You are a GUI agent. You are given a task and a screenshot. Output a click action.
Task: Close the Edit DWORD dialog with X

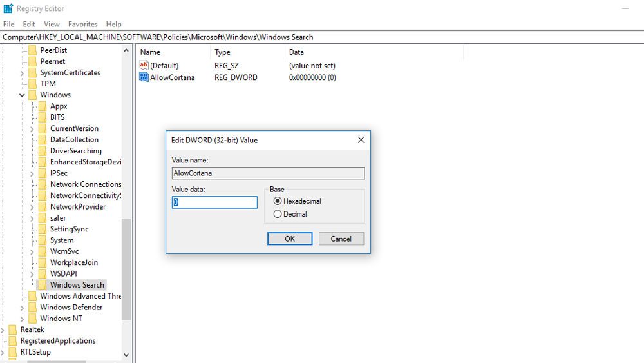361,140
